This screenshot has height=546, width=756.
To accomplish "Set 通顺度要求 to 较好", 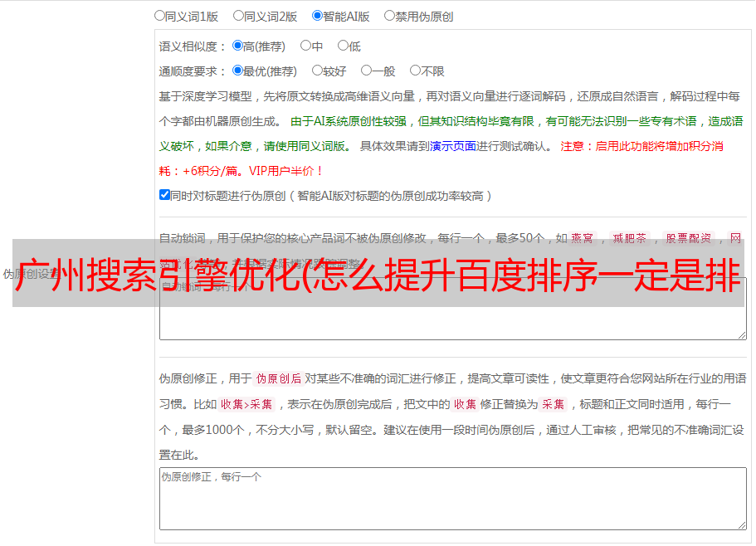I will pos(317,71).
